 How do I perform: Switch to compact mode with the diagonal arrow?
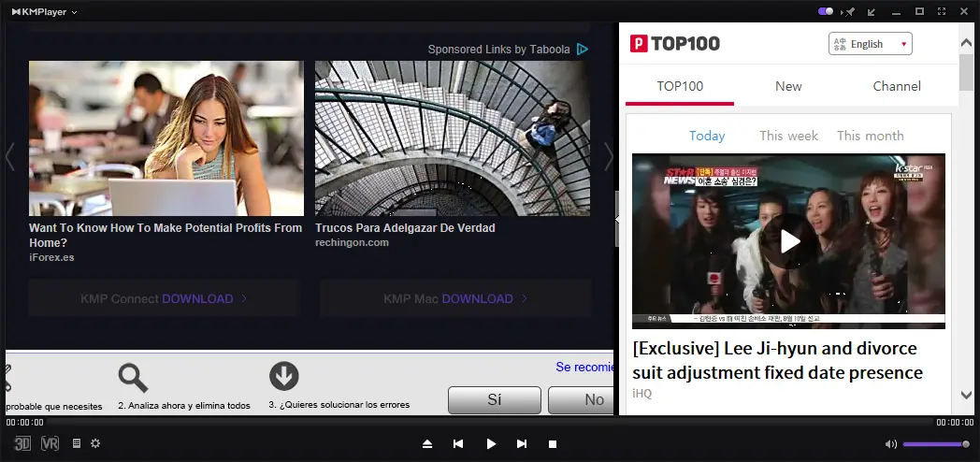pyautogui.click(x=872, y=12)
